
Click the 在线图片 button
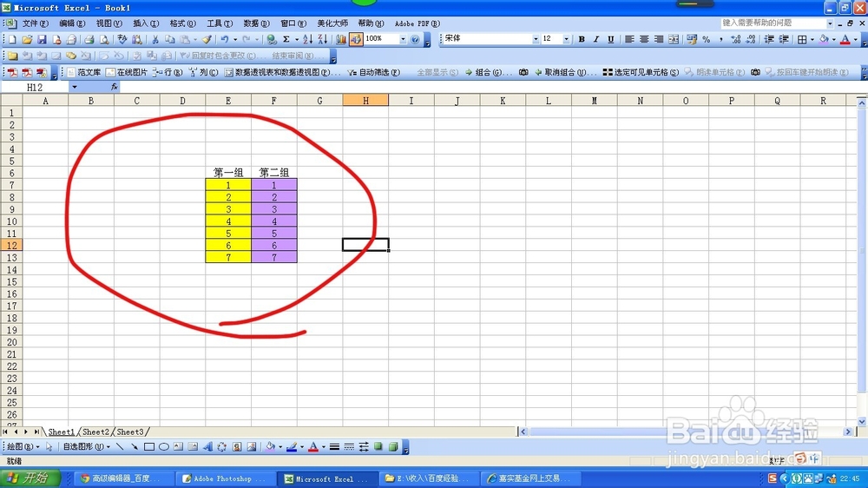[x=127, y=72]
